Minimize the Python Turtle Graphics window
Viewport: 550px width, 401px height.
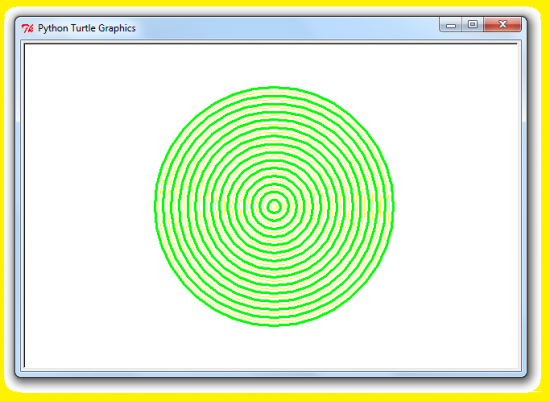(x=450, y=25)
